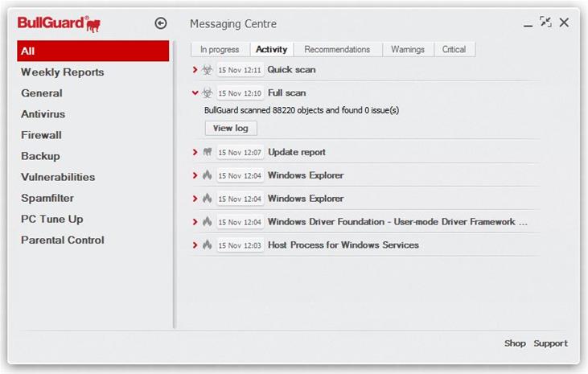Click the back arrow icon beside BullGuard logo
The width and height of the screenshot is (588, 374).
point(160,23)
